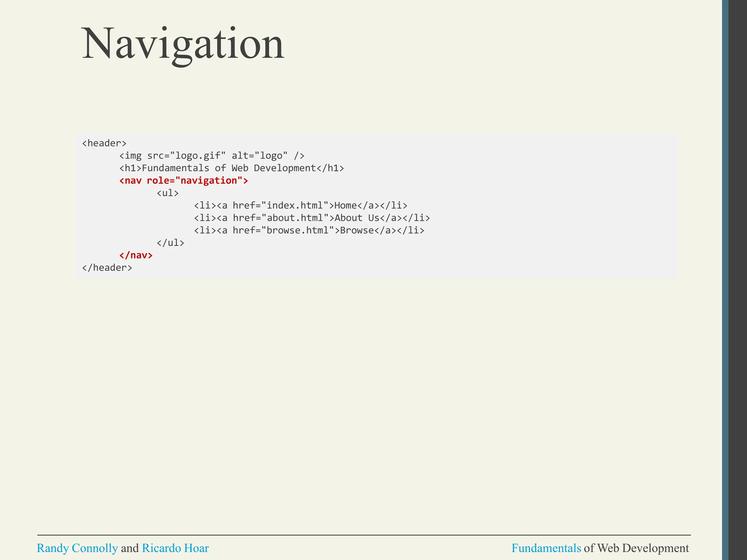This screenshot has width=747, height=560.
Task: Click the browse.html Browse list item line
Action: click(309, 230)
